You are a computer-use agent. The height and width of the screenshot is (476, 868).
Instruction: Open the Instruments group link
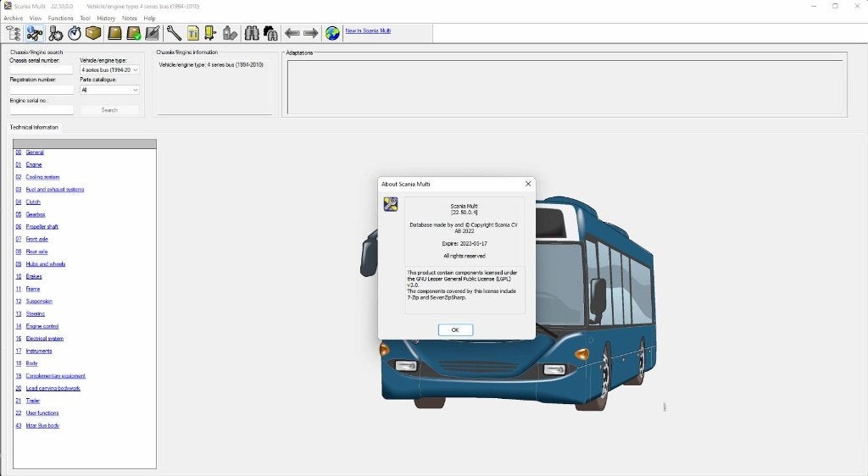coord(39,351)
